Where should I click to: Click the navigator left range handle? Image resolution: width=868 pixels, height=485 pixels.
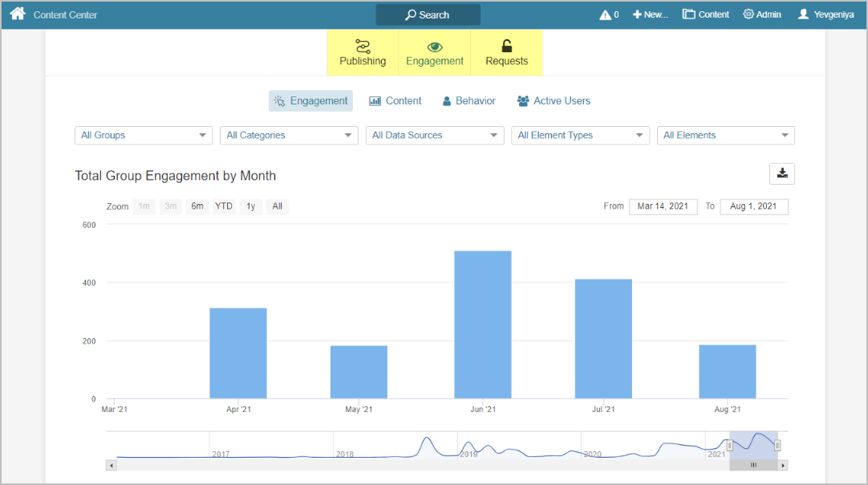coord(729,445)
